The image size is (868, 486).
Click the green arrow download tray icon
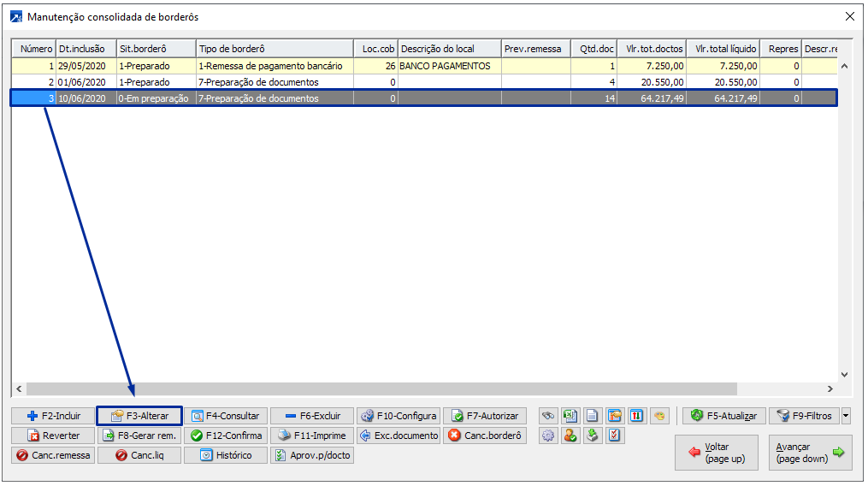click(593, 436)
